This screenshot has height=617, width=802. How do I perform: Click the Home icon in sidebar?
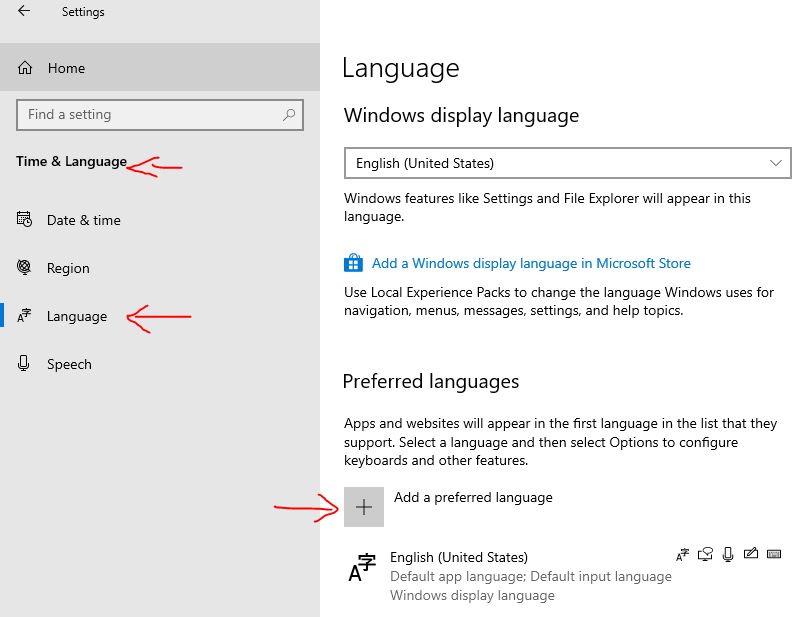[25, 68]
